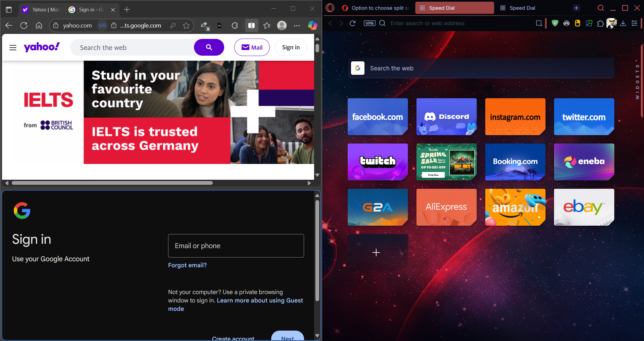The height and width of the screenshot is (341, 644).
Task: Open the AdGuard green shield extension
Action: click(x=555, y=23)
